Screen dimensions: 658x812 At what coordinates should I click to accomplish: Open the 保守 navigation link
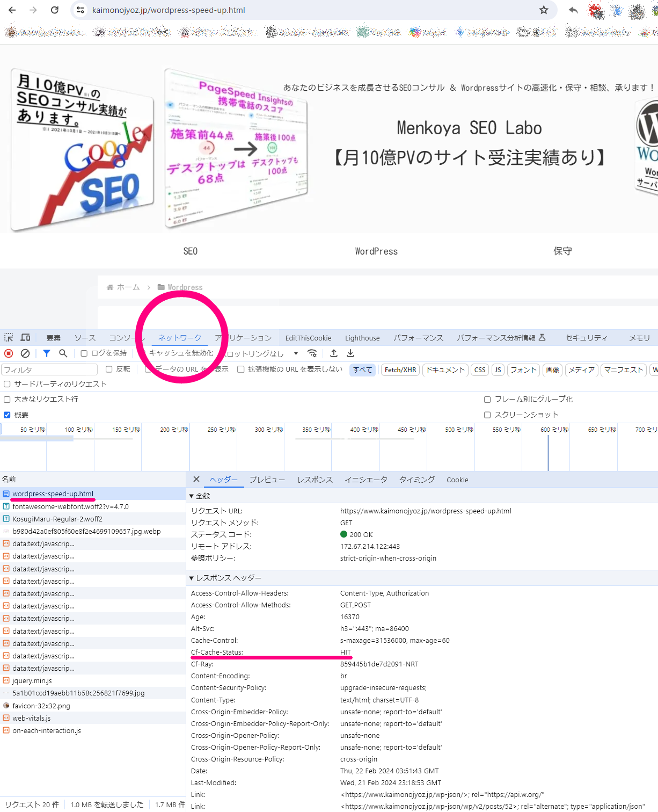point(562,251)
